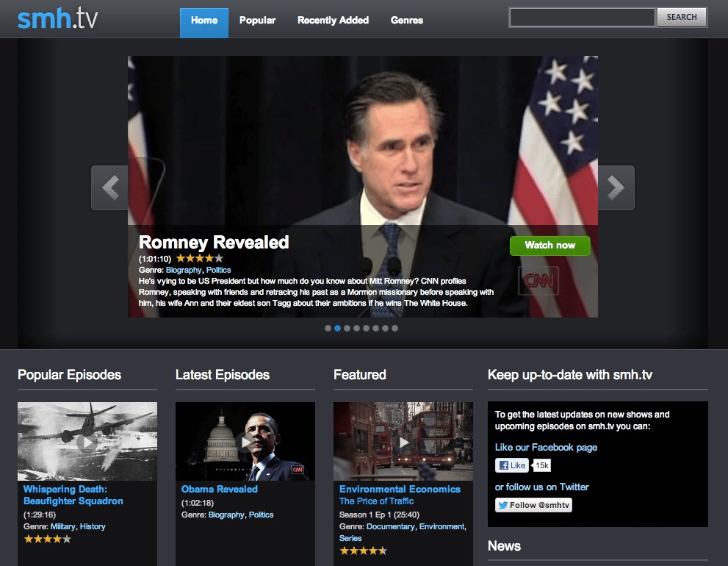Image resolution: width=728 pixels, height=566 pixels.
Task: Select fifth carousel dot indicator
Action: [x=366, y=328]
